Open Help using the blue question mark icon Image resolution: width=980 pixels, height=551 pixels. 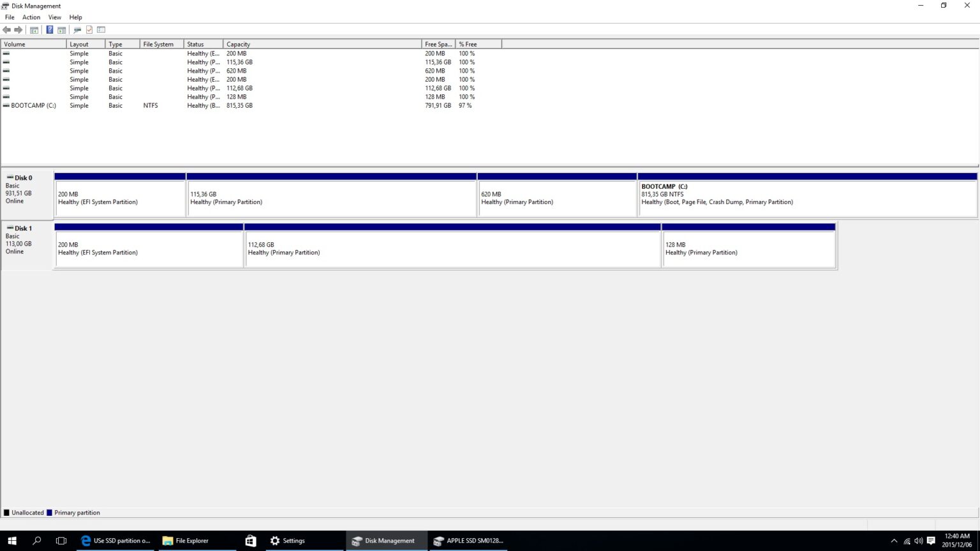[x=50, y=29]
